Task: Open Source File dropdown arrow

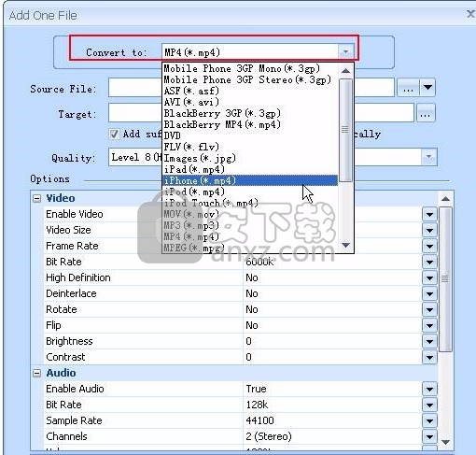Action: pos(427,88)
